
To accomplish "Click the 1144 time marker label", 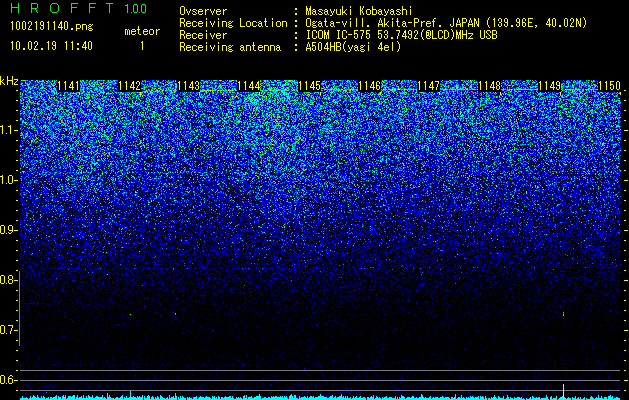I will pos(249,86).
